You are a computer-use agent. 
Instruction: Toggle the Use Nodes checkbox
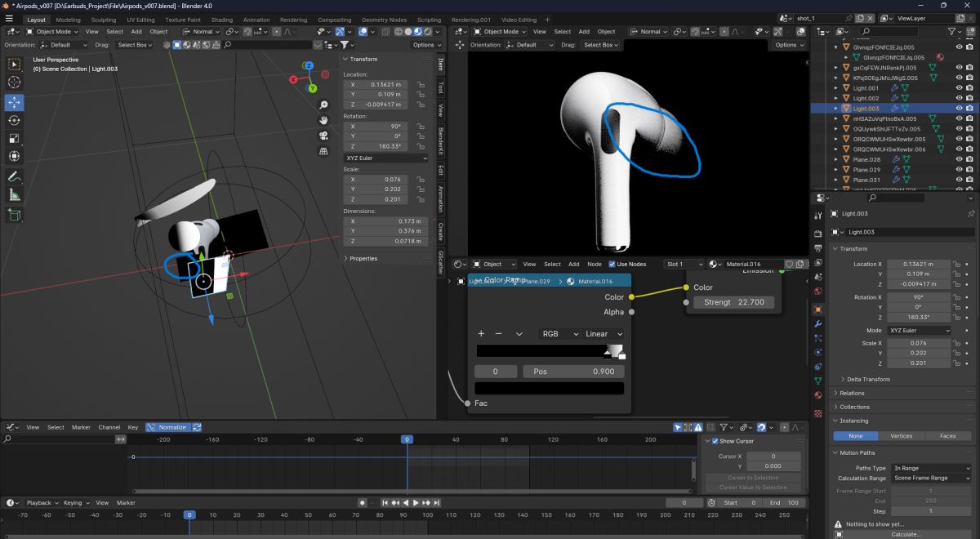pos(612,264)
